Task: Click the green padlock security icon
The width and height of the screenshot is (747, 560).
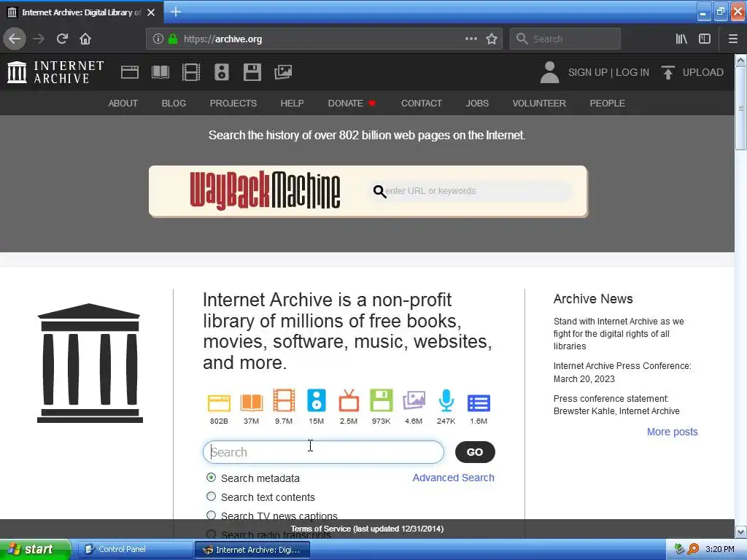Action: 173,39
